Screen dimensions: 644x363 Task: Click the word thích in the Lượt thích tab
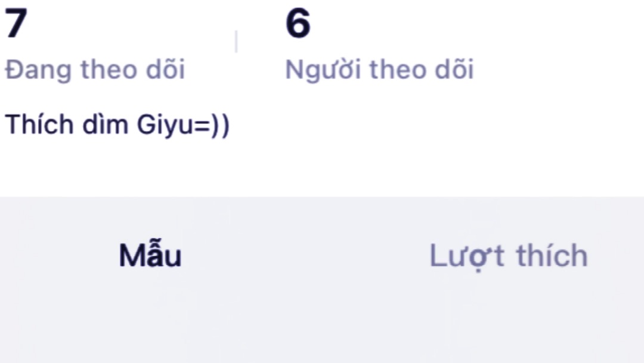(552, 256)
